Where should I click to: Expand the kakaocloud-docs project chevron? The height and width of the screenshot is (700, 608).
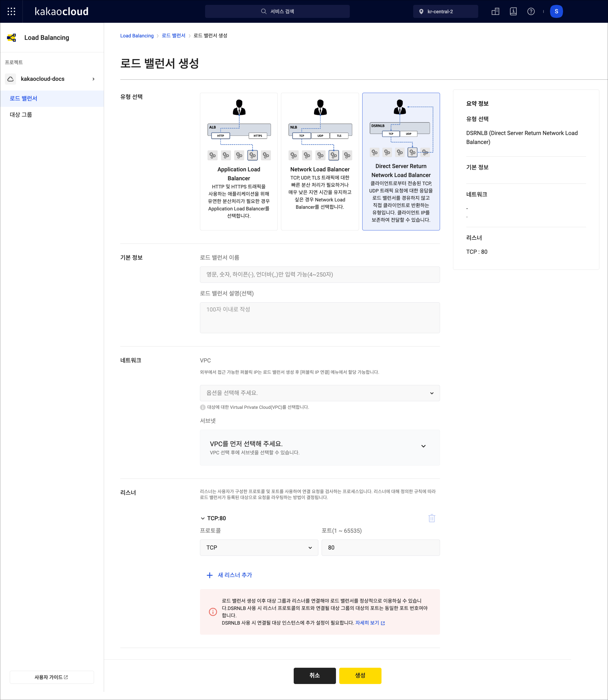coord(93,79)
